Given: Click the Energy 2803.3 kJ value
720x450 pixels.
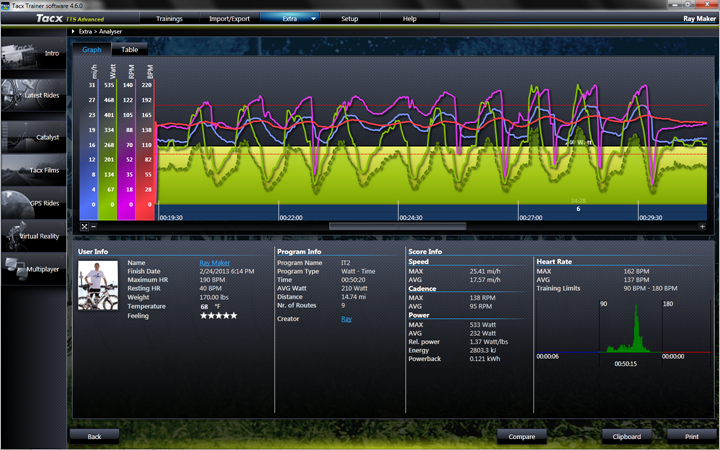Looking at the screenshot, I should (482, 350).
